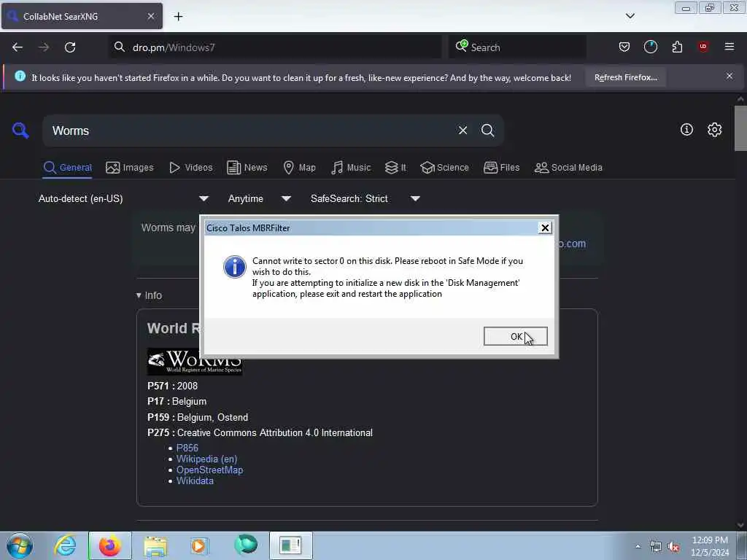Open the SearXNG about info icon
This screenshot has height=560, width=747.
pos(686,130)
